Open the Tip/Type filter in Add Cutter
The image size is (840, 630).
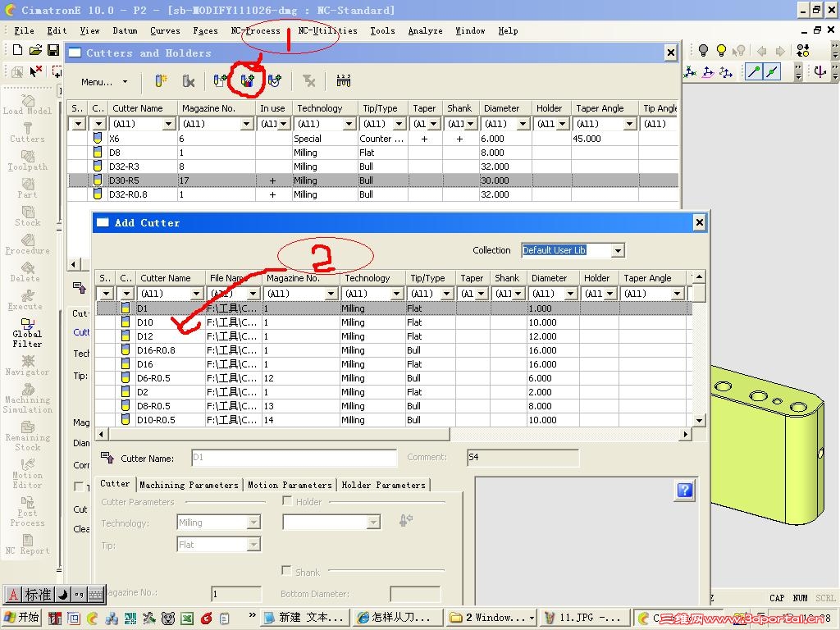coord(445,294)
